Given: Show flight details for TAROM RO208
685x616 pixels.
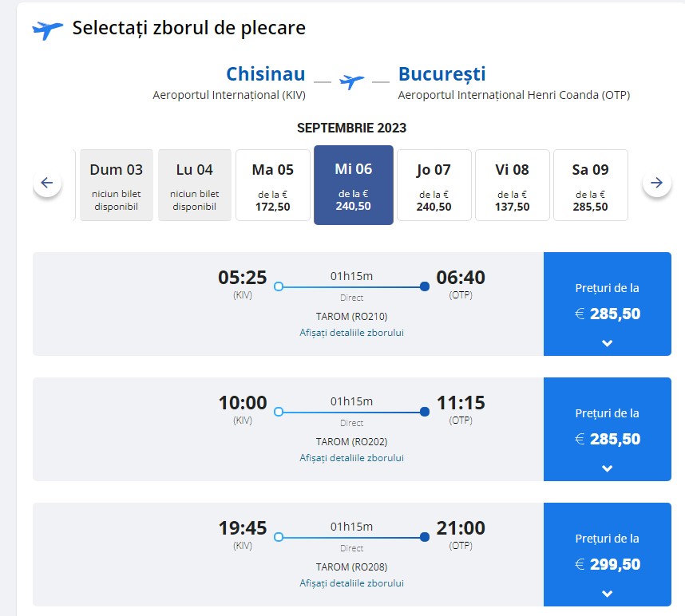Looking at the screenshot, I should coord(351,583).
